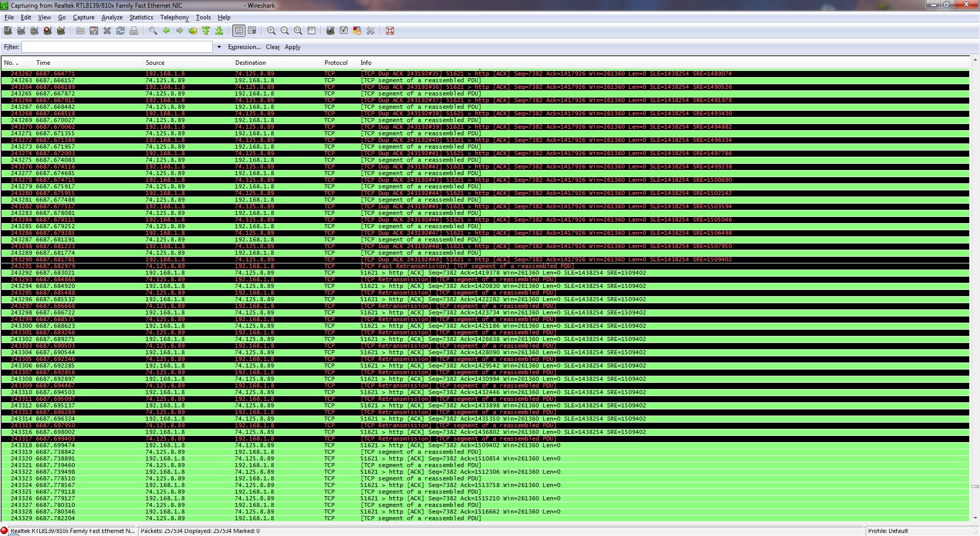
Task: Expand the filter history dropdown arrow
Action: pyautogui.click(x=219, y=47)
